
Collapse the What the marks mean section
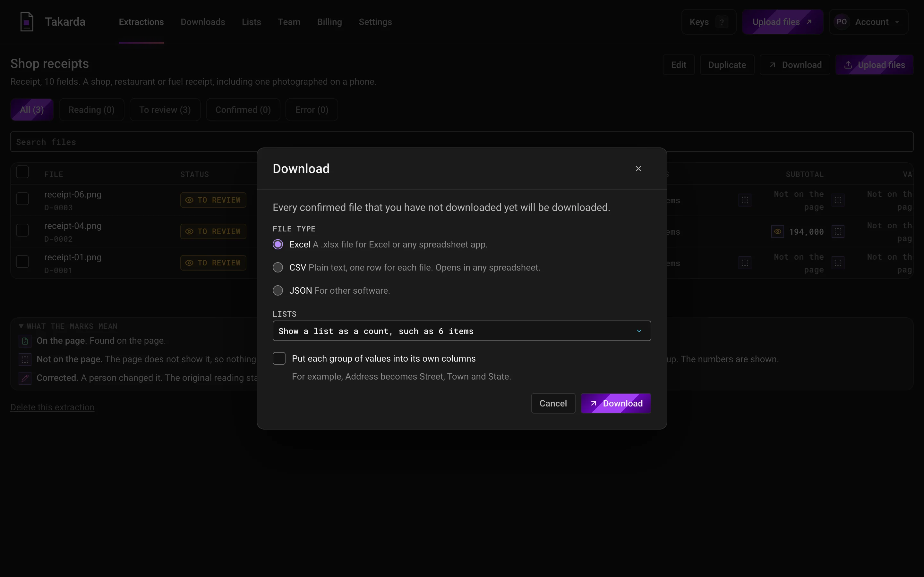[68, 326]
